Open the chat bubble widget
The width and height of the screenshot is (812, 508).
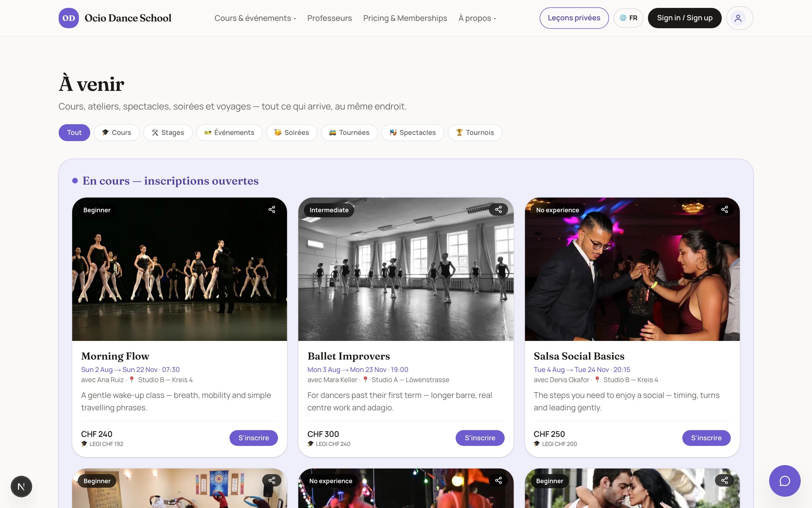(784, 481)
